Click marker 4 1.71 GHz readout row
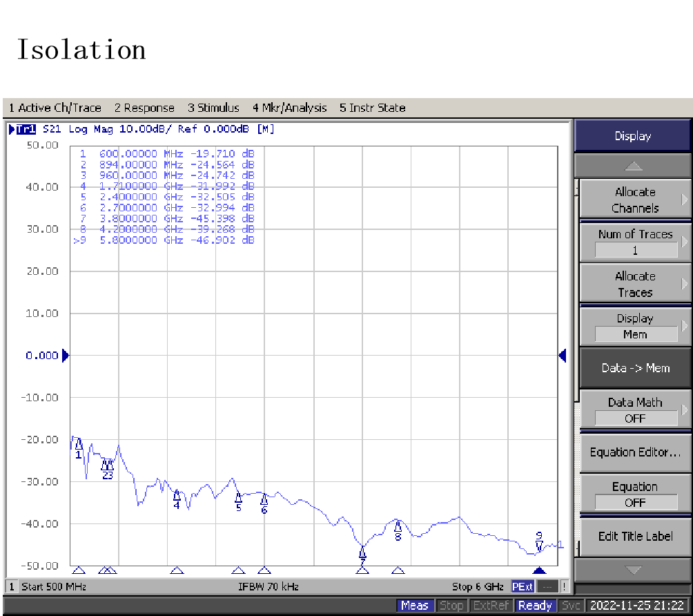 (x=166, y=186)
